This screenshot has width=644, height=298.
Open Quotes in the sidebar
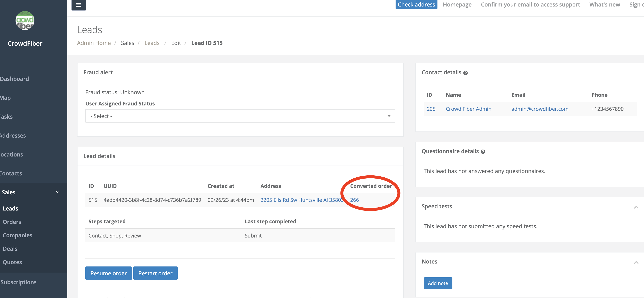pyautogui.click(x=12, y=262)
